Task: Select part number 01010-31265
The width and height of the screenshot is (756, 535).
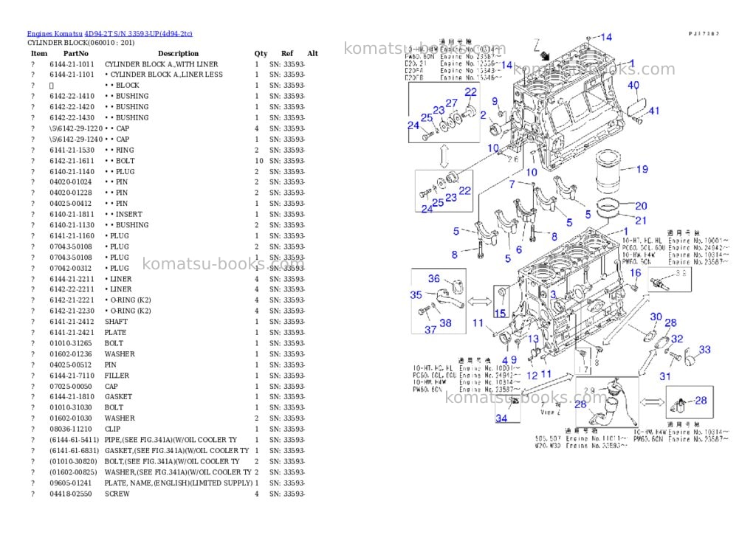Action: click(70, 343)
